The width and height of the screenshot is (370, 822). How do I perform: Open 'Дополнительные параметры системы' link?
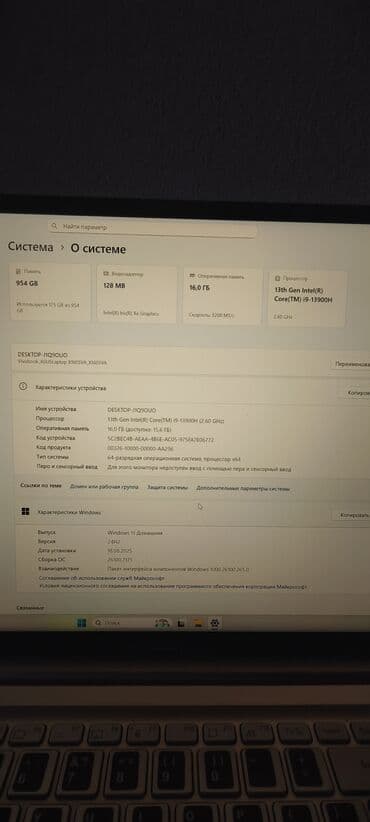pos(243,489)
